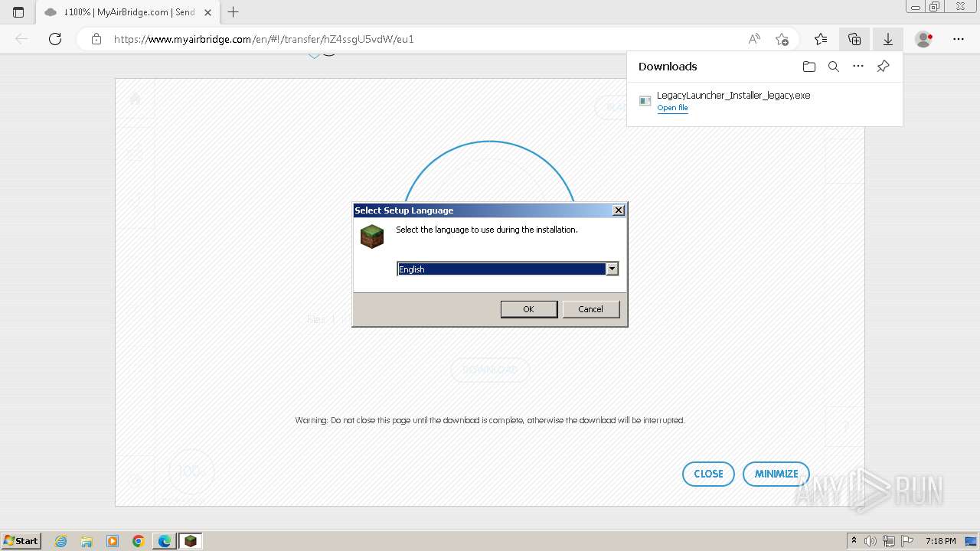The height and width of the screenshot is (551, 980).
Task: Open media player taskbar icon
Action: click(113, 541)
